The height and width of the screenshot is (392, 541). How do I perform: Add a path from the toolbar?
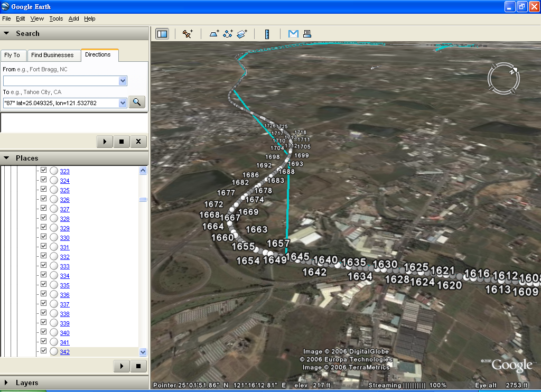coord(228,34)
